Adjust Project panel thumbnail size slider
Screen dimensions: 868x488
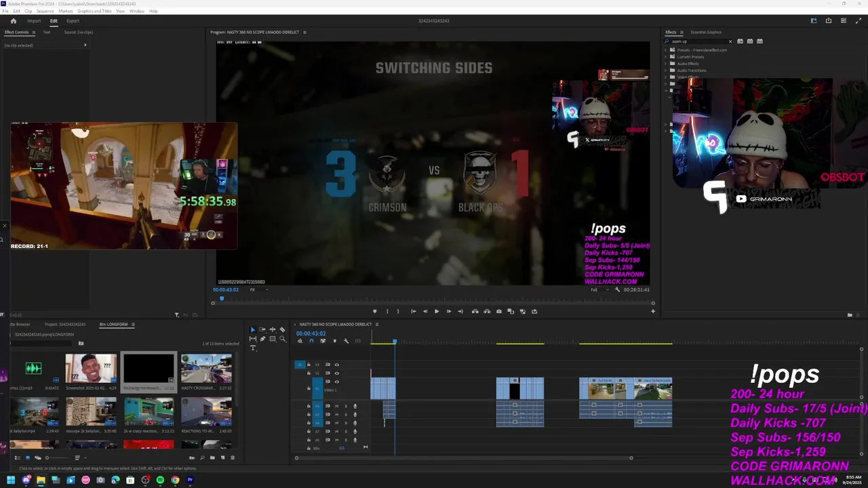click(57, 458)
